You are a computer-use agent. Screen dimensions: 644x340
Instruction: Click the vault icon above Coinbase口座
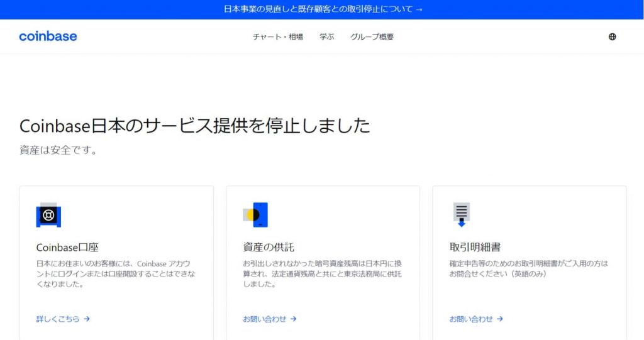[48, 215]
